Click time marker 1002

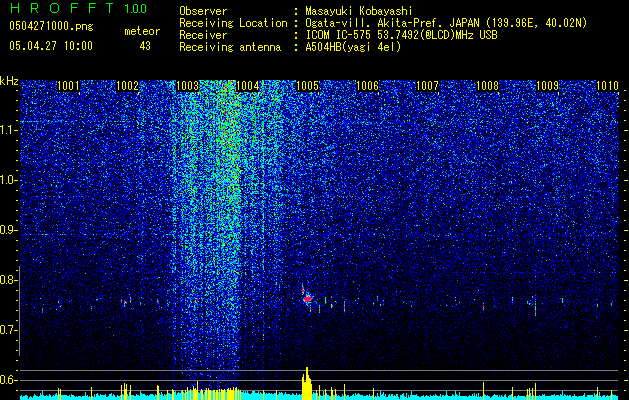coord(128,86)
